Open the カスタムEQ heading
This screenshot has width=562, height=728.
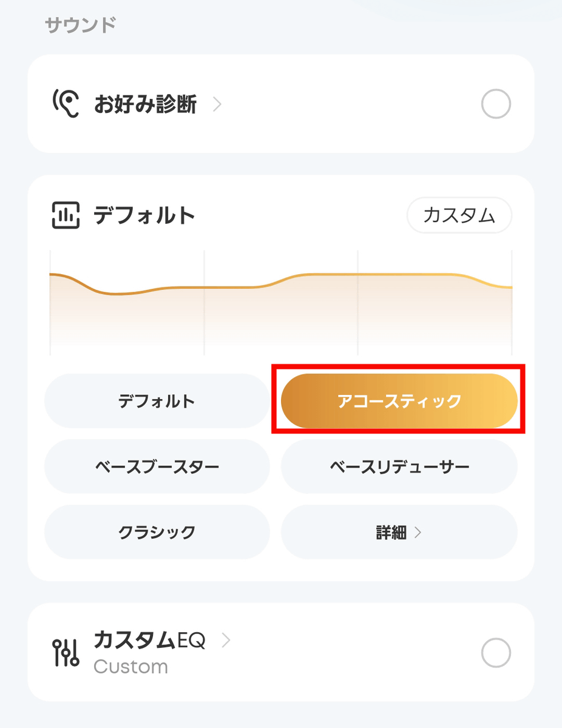149,639
